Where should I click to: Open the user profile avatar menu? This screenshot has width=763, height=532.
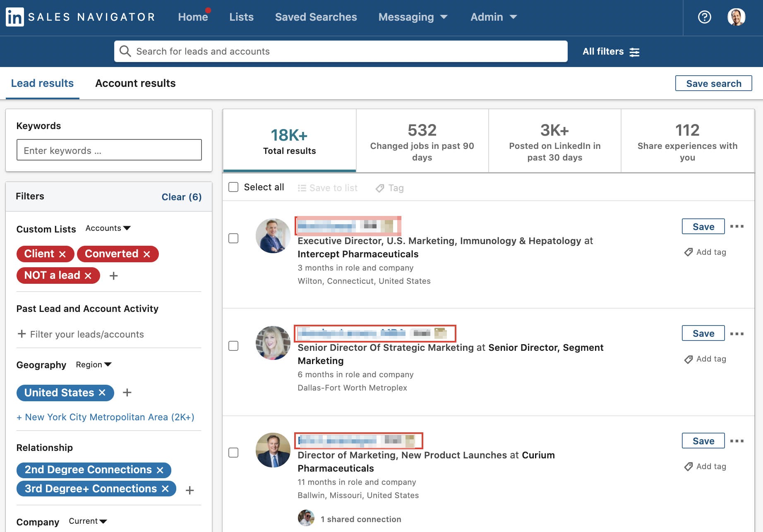click(737, 17)
